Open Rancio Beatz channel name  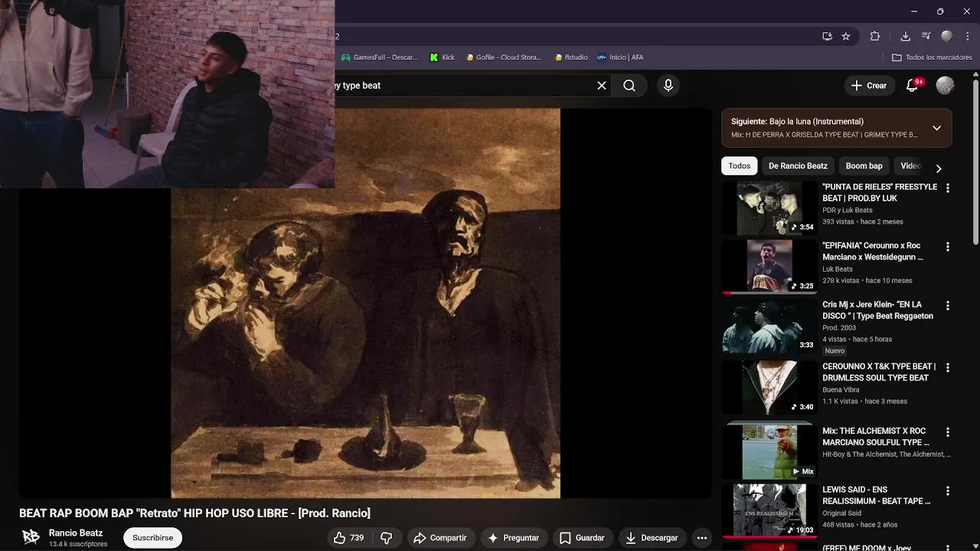click(75, 533)
